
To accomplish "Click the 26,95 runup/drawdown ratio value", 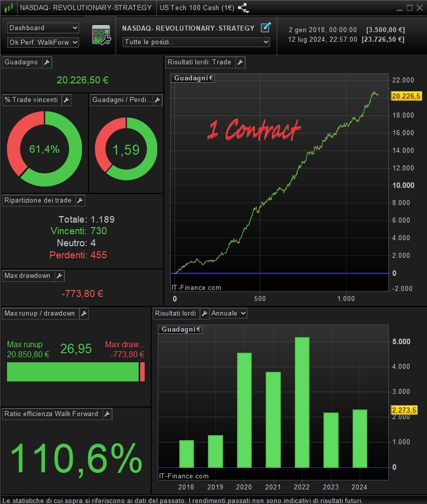I will pos(76,349).
